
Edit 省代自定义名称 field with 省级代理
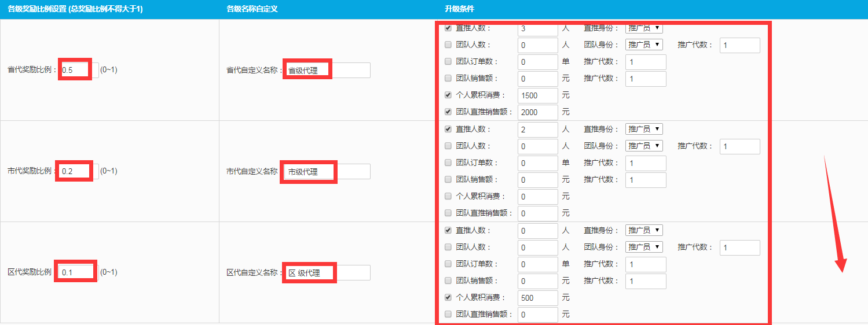(327, 71)
